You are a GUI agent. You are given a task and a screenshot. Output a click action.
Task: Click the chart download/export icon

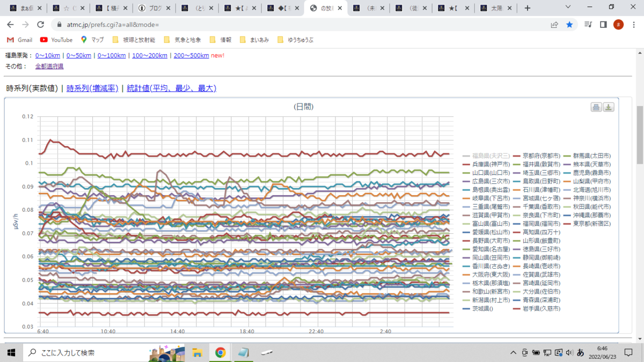point(609,107)
